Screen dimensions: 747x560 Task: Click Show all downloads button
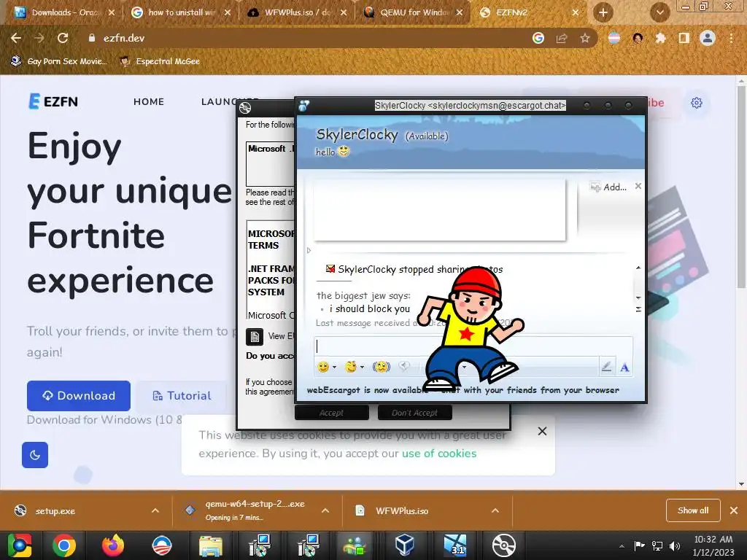click(x=693, y=510)
